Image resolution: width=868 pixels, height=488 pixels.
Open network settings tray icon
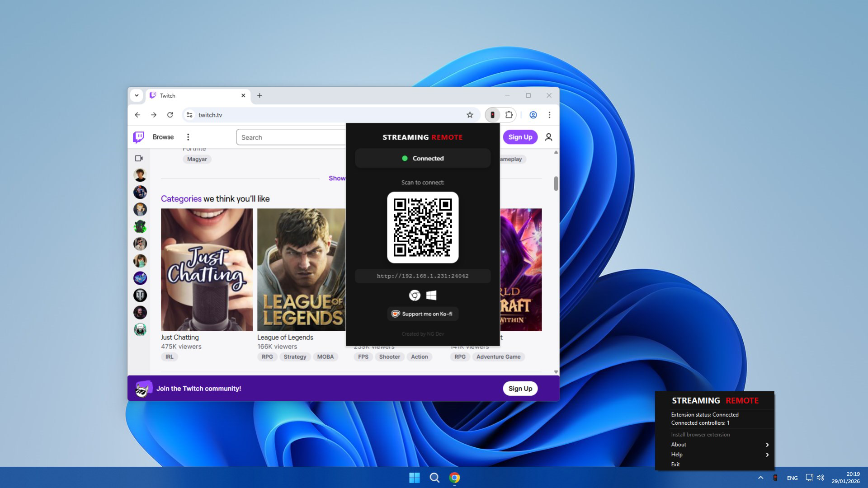pos(809,478)
